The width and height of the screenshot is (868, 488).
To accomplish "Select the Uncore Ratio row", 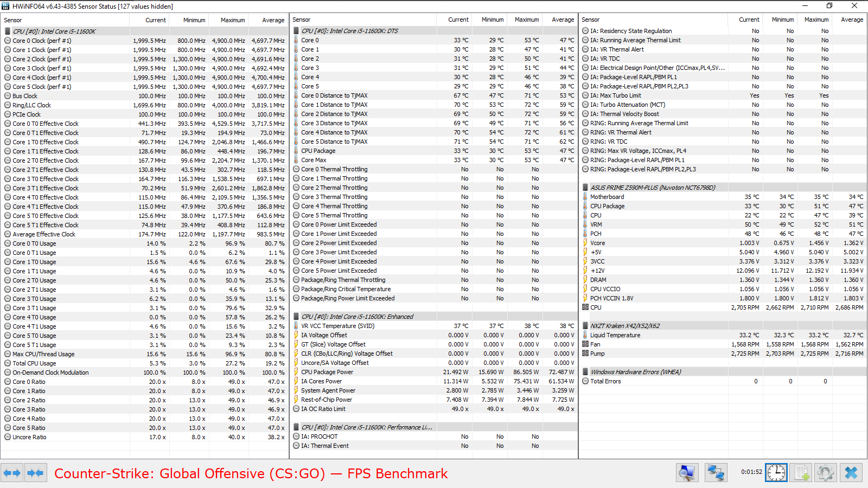I will click(x=145, y=437).
